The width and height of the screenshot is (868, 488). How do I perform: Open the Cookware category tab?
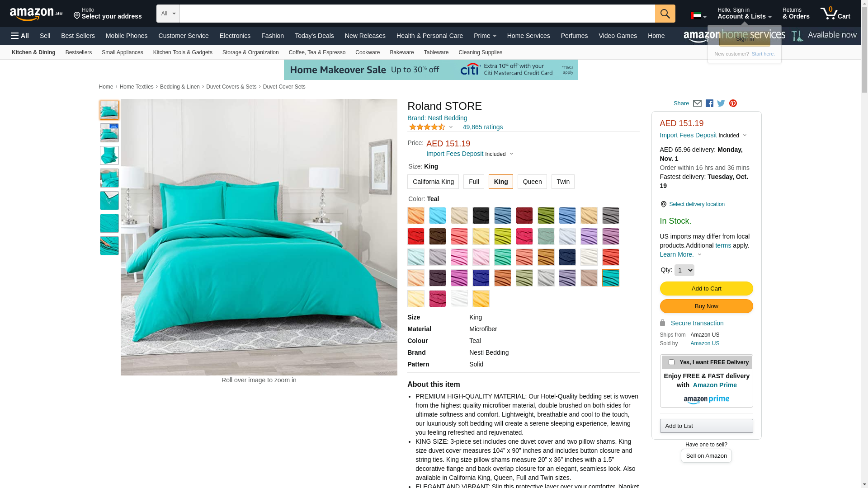point(368,52)
